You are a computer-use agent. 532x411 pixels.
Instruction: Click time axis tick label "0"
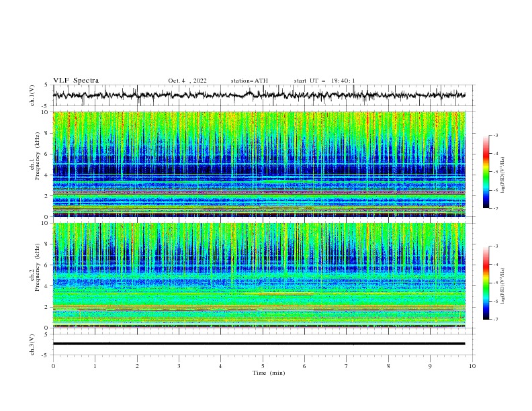click(53, 366)
